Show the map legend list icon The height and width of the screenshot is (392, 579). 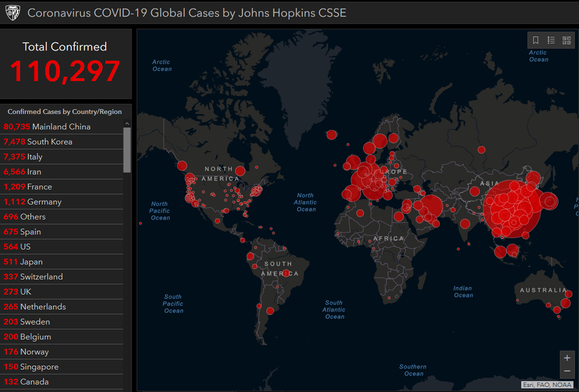(x=551, y=40)
